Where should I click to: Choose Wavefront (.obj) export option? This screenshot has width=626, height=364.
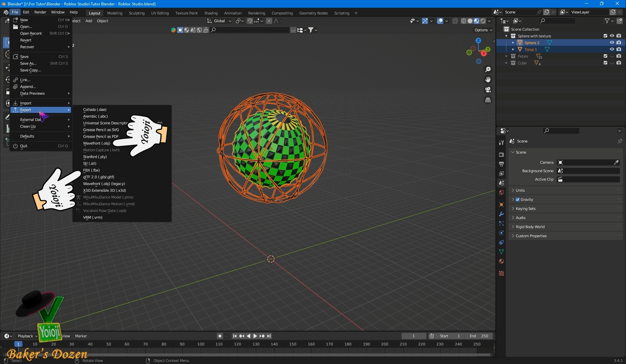click(x=97, y=143)
